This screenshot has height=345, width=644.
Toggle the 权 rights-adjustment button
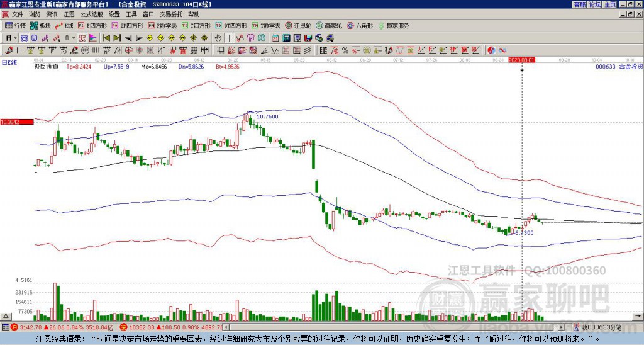[x=82, y=38]
